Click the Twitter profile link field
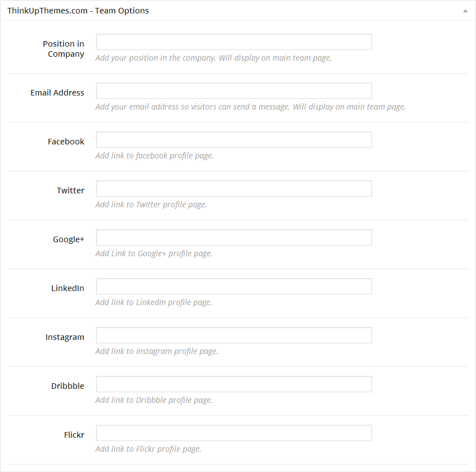 coord(234,189)
